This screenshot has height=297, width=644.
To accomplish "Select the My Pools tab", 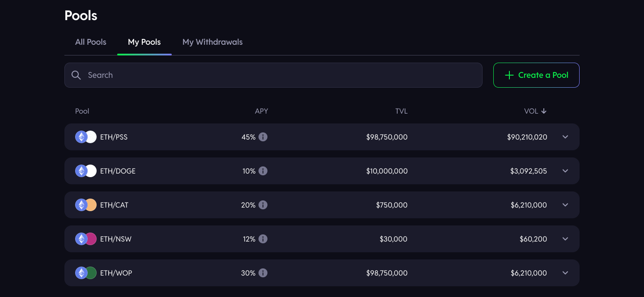I will point(144,42).
